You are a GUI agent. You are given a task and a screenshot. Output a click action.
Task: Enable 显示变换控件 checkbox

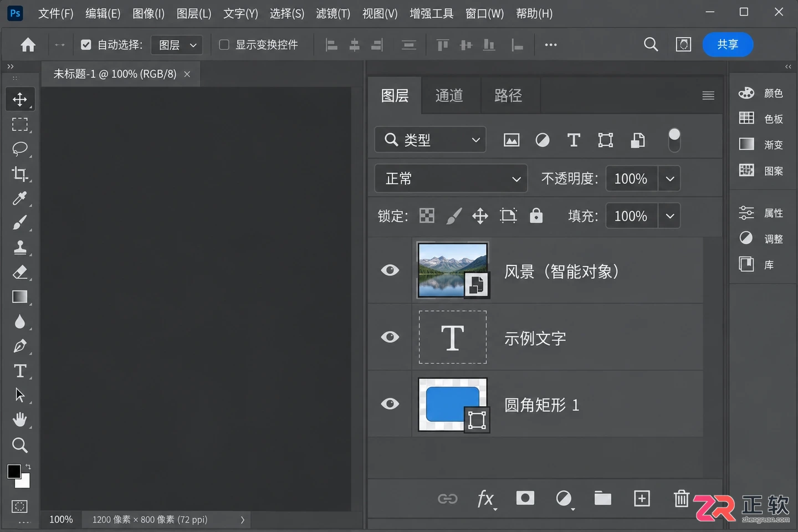pyautogui.click(x=224, y=45)
